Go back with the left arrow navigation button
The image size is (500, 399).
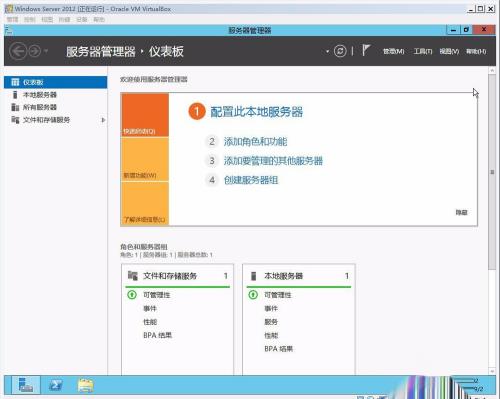[x=18, y=51]
